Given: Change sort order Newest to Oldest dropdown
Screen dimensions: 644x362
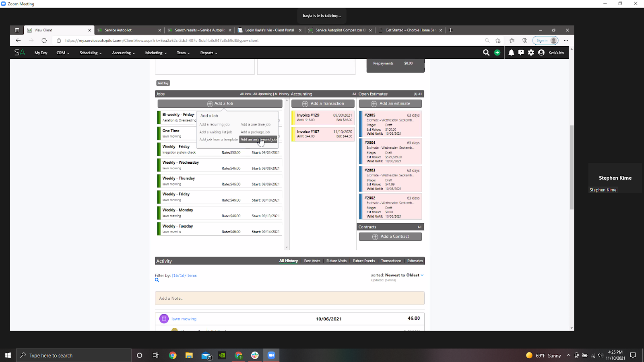Looking at the screenshot, I should (x=404, y=275).
